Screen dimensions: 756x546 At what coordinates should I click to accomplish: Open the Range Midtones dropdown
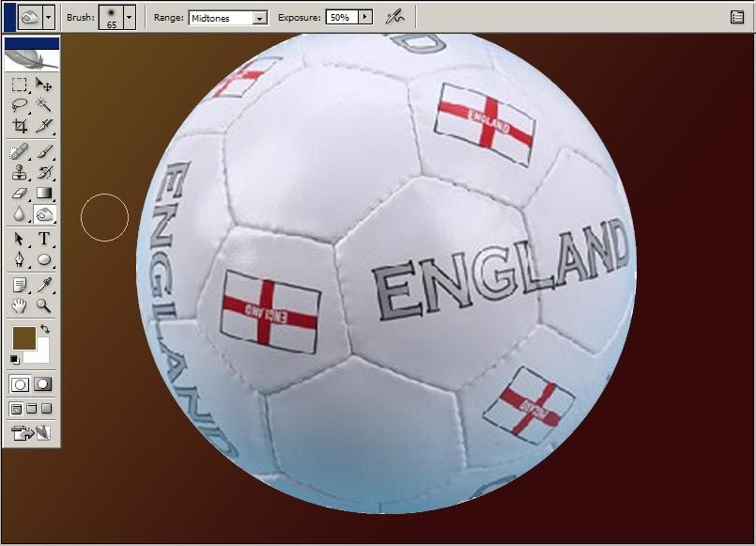coord(260,19)
